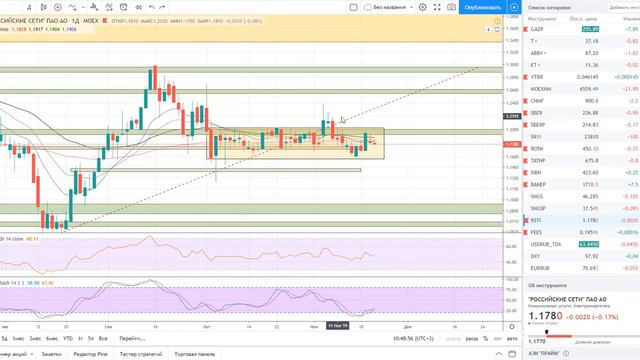Click the time zone 10:48:56 (UTC+3)
This screenshot has width=640, height=360.
click(x=413, y=338)
